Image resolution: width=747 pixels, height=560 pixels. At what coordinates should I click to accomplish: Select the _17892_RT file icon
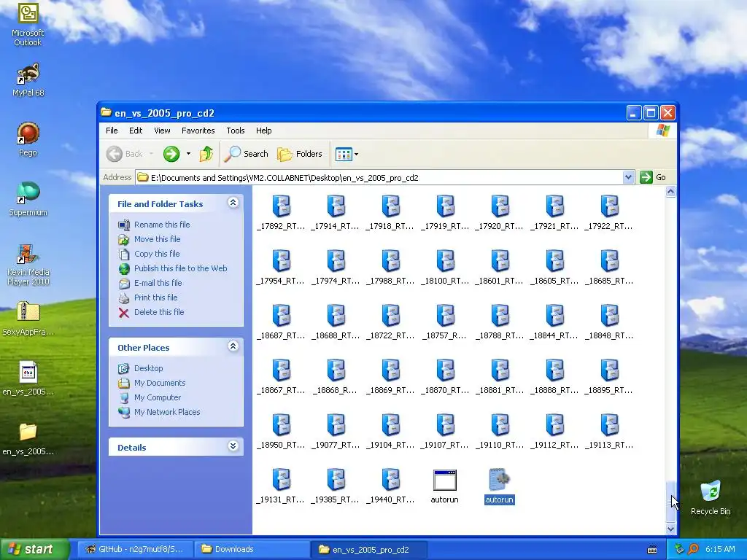click(281, 206)
